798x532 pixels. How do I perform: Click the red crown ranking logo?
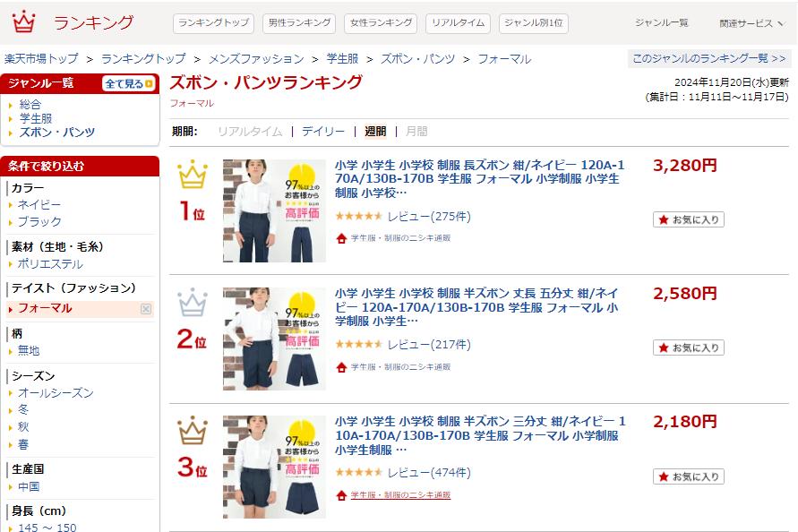[23, 21]
